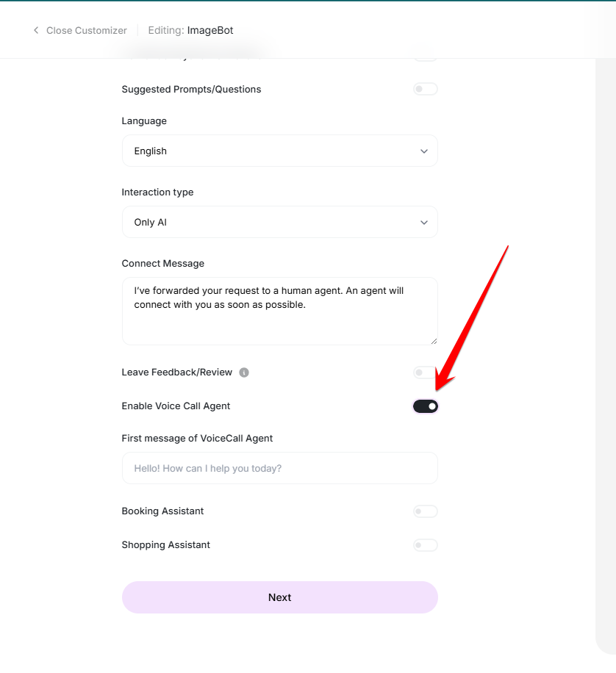The image size is (616, 673).
Task: Click the Connect Message textarea resize handle
Action: [434, 341]
